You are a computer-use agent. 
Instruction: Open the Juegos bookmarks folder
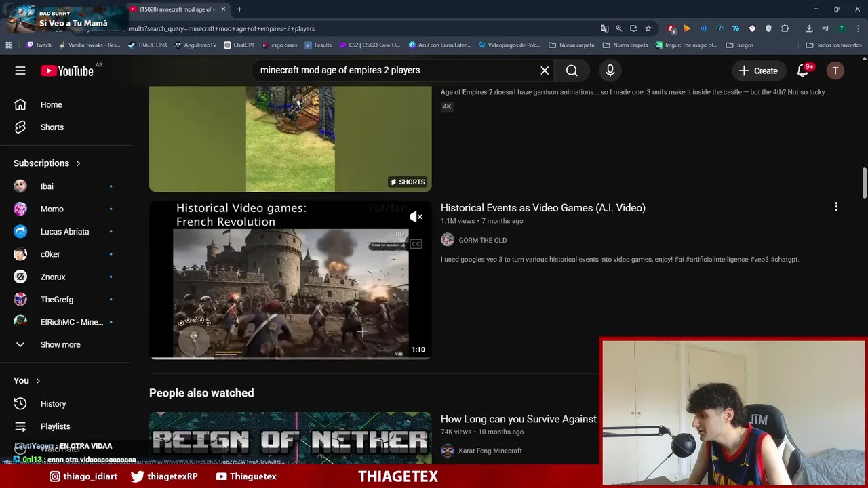(x=739, y=45)
